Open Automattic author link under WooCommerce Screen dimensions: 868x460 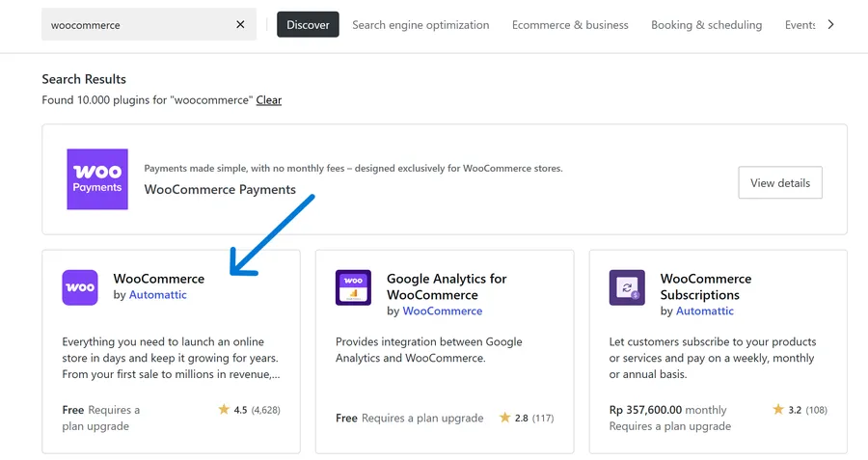(158, 295)
